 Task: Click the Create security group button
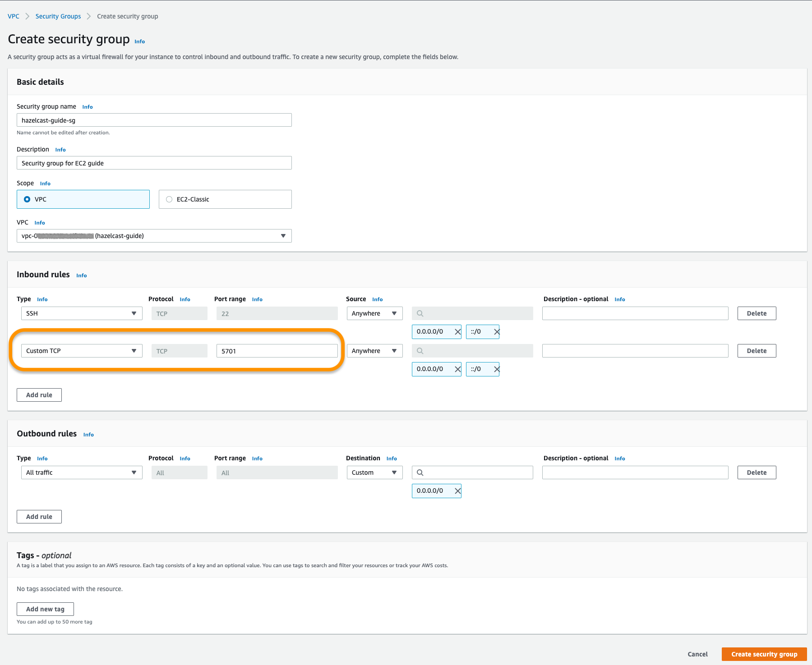764,654
